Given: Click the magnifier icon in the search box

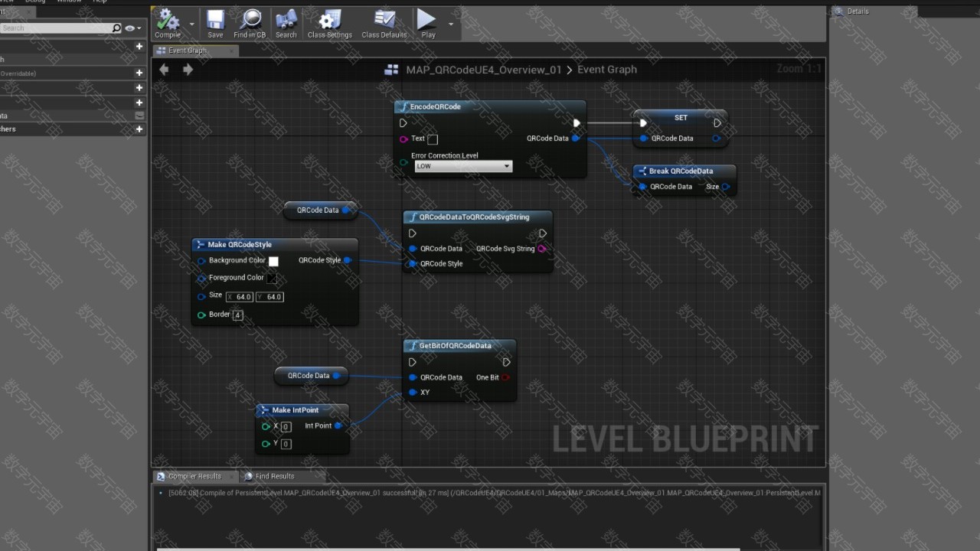Looking at the screenshot, I should pos(116,28).
